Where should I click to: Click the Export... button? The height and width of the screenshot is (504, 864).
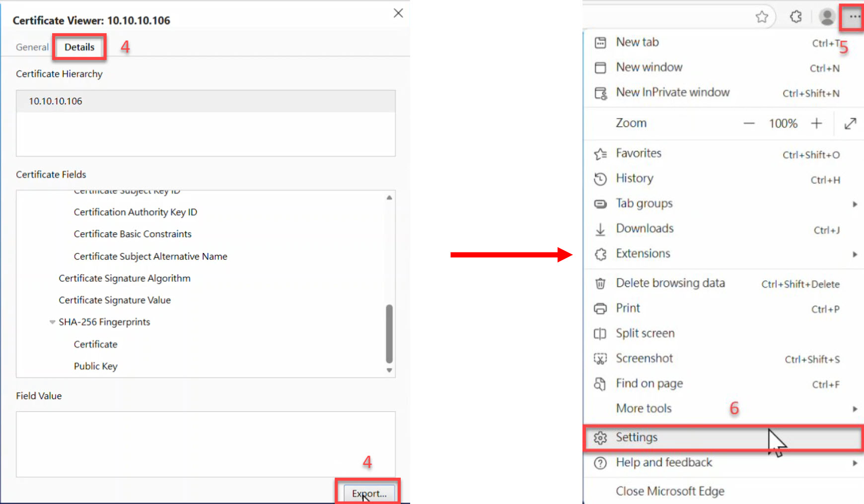pos(368,493)
